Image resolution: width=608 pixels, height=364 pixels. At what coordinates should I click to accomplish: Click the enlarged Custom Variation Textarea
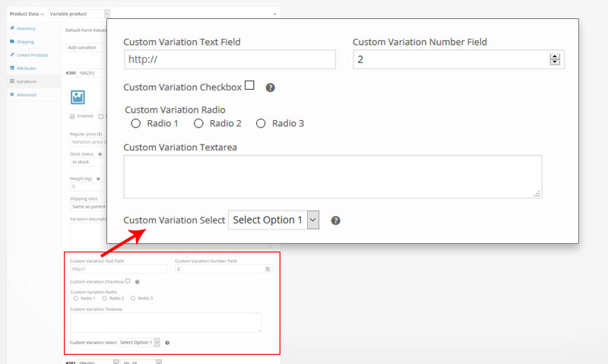(333, 177)
